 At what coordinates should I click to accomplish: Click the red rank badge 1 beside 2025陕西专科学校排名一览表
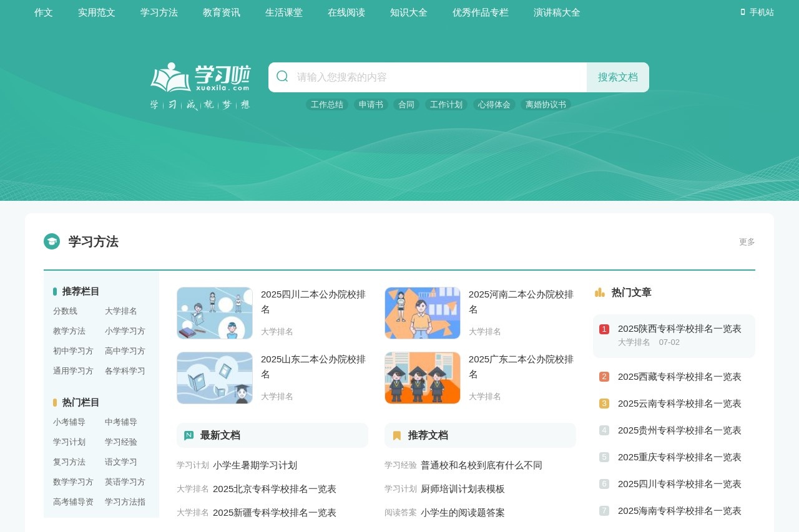coord(604,327)
